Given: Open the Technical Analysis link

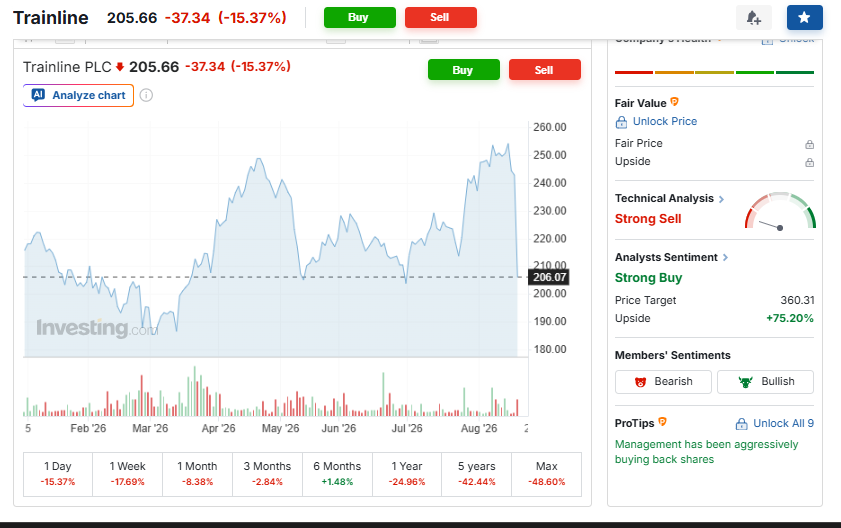Looking at the screenshot, I should tap(664, 199).
